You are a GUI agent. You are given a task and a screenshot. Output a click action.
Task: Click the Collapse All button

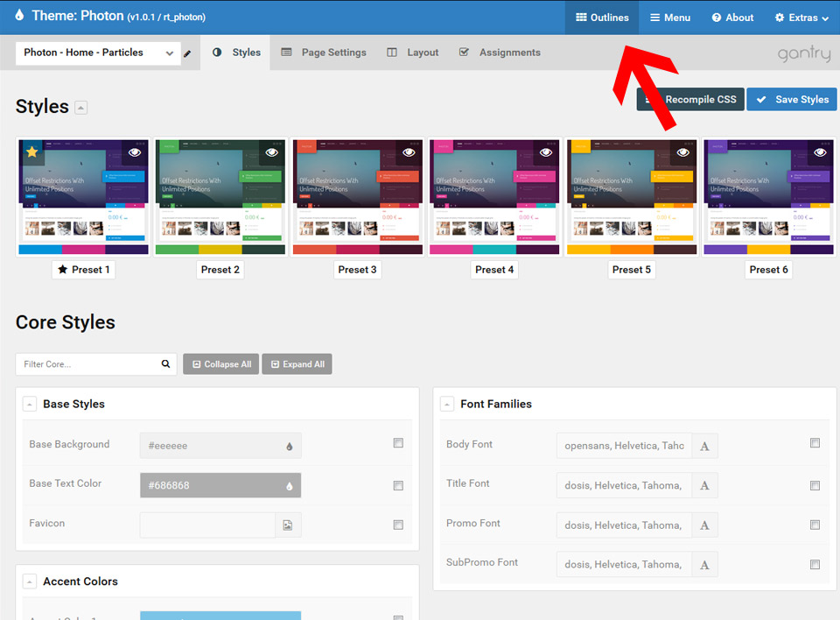coord(221,364)
